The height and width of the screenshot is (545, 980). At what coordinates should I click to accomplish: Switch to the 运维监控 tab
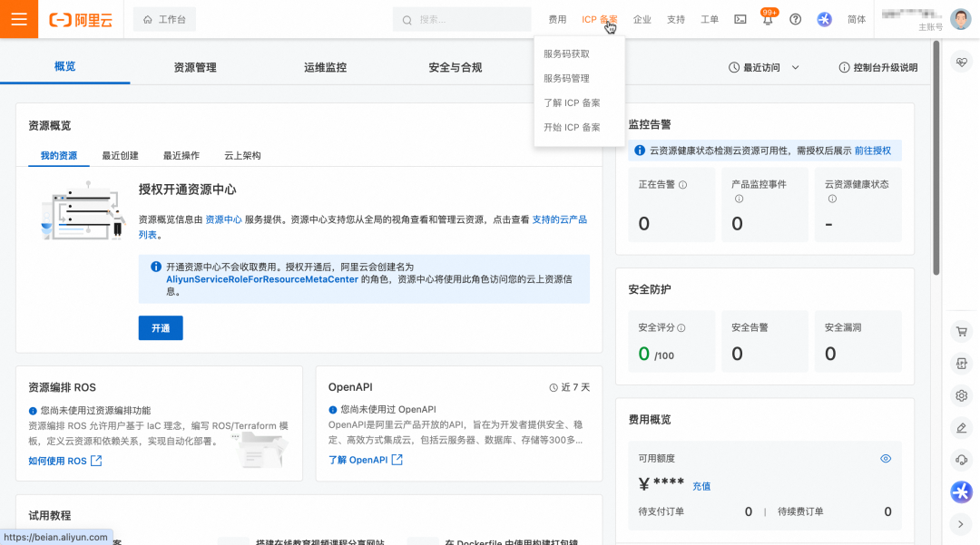[325, 67]
